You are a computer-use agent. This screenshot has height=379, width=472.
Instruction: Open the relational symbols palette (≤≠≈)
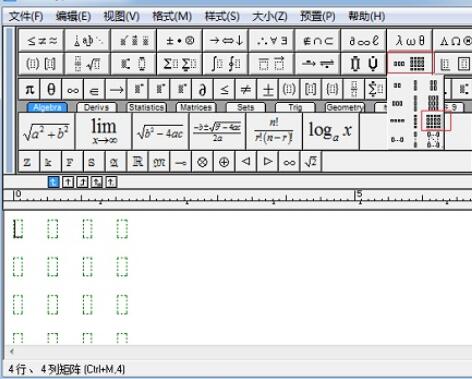[x=42, y=41]
